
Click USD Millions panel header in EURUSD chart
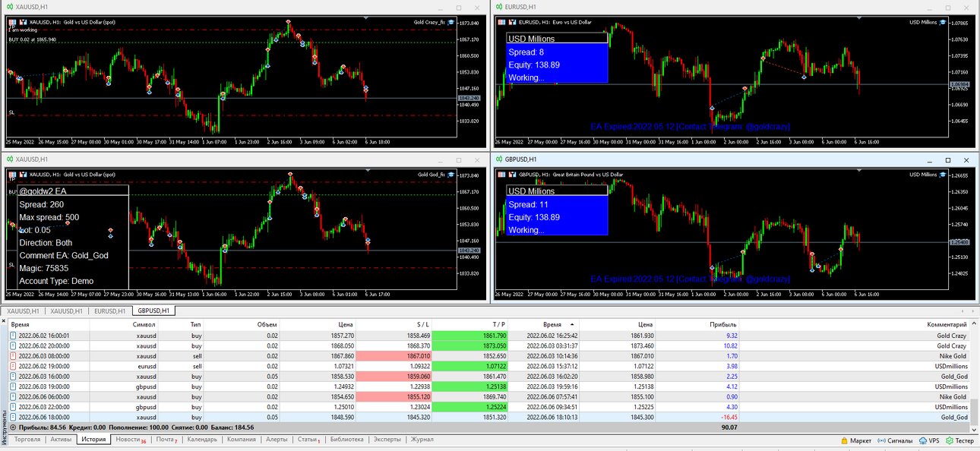558,39
